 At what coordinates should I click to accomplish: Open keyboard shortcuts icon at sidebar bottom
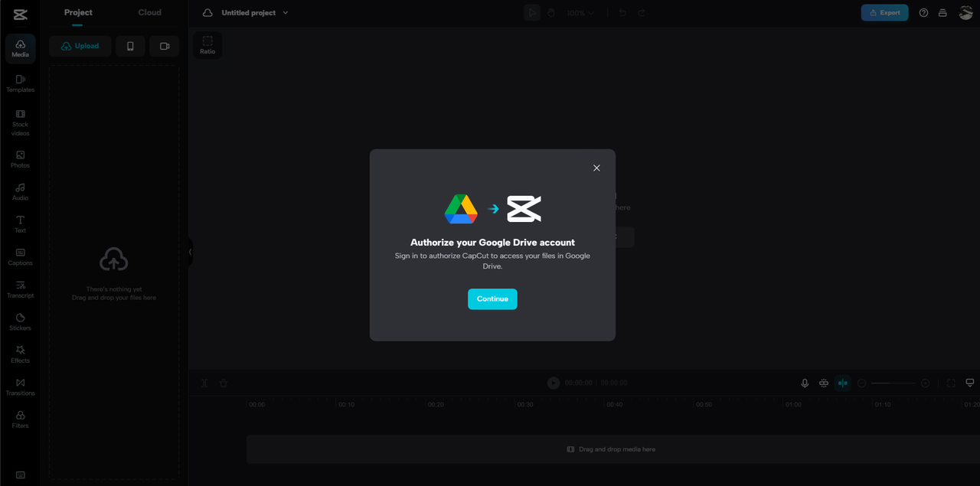point(20,475)
